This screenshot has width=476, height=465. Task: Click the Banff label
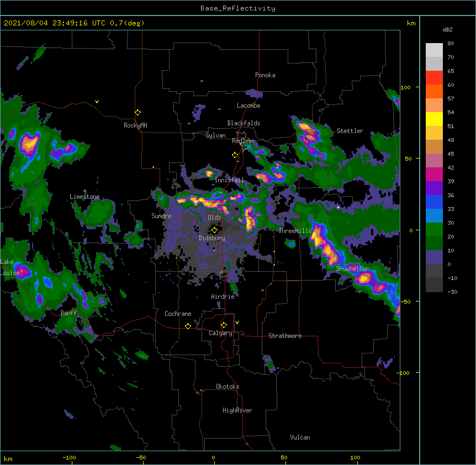[68, 313]
